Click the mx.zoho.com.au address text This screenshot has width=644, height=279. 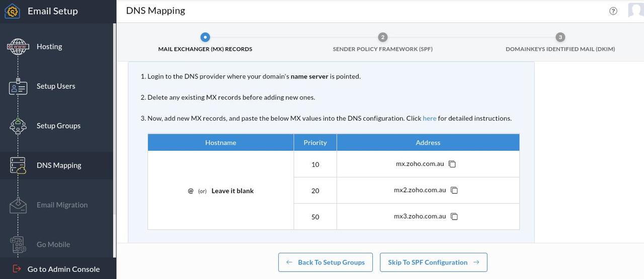coord(420,164)
